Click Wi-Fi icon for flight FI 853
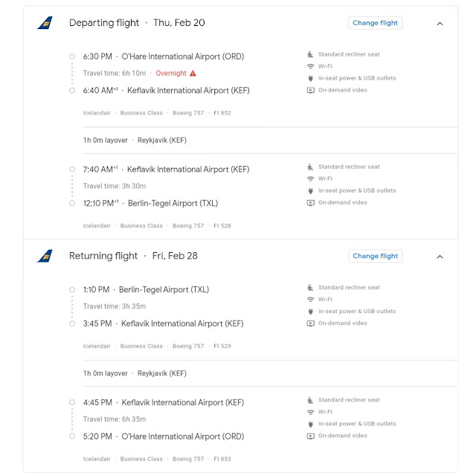The height and width of the screenshot is (473, 476). (311, 412)
